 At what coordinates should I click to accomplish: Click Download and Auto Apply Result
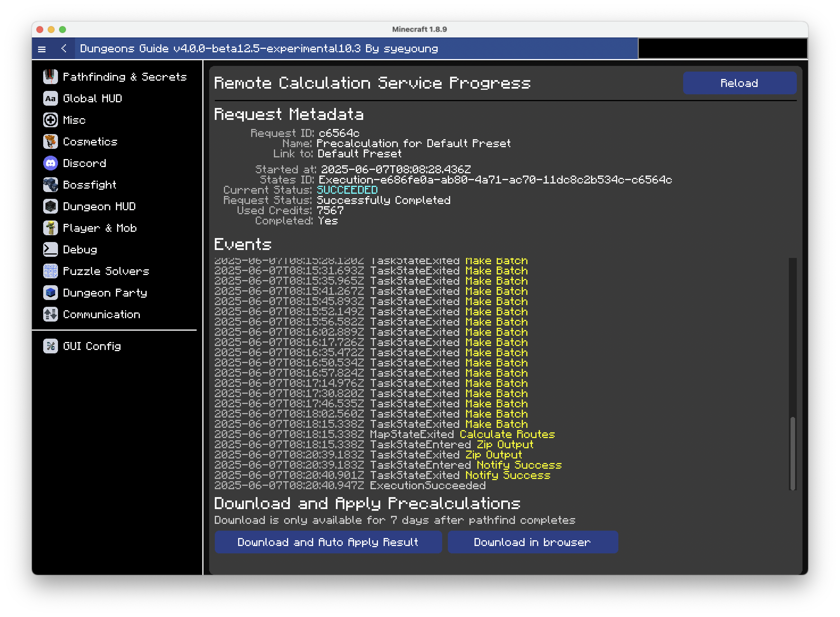pos(328,542)
